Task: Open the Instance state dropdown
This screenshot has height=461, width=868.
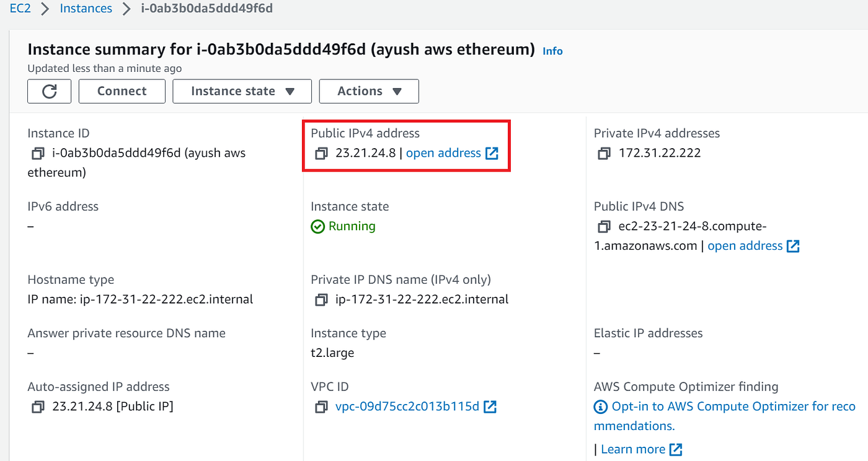Action: tap(242, 91)
